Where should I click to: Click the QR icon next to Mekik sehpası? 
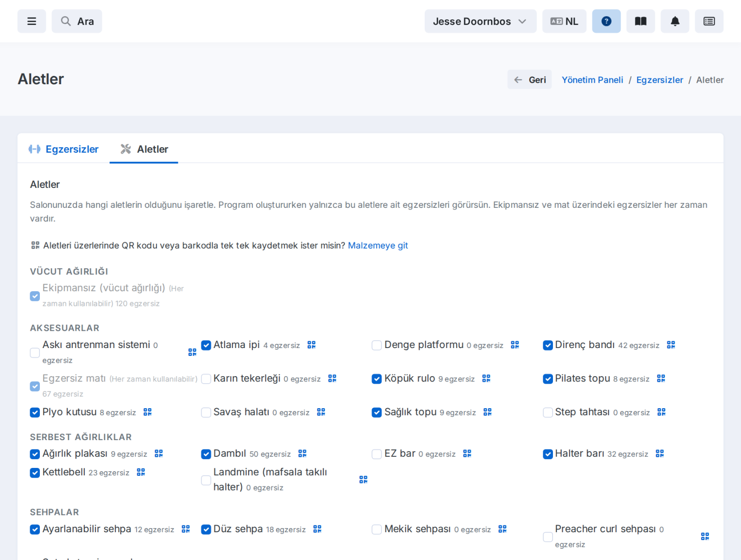[x=502, y=529]
